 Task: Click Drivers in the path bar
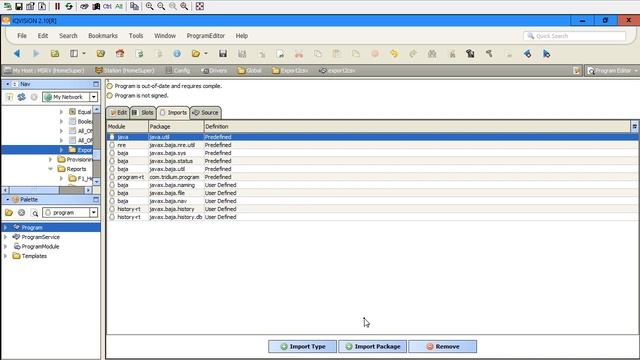pyautogui.click(x=214, y=71)
